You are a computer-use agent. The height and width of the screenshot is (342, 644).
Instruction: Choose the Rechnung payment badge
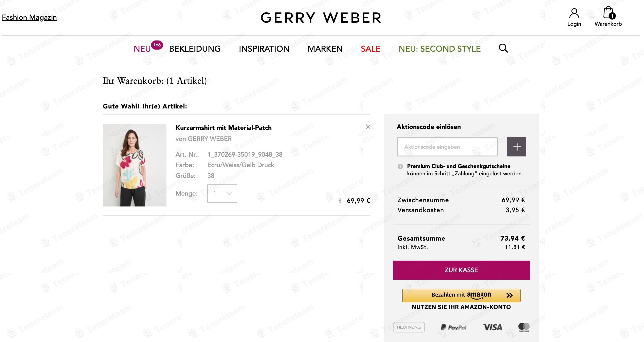pos(409,327)
